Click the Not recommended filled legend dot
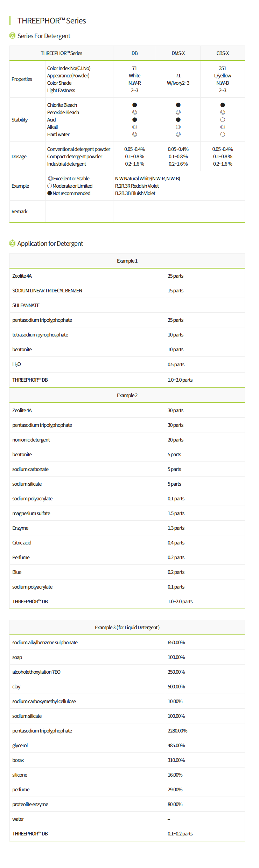This screenshot has height=868, width=259. coord(50,193)
